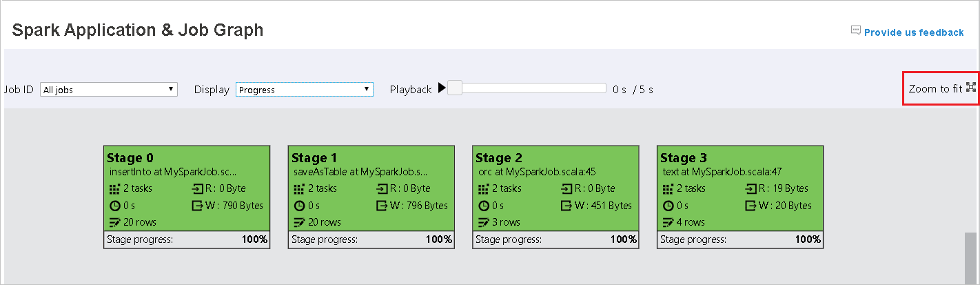980x285 pixels.
Task: Click Stage 0 tasks grid icon
Action: click(x=114, y=188)
